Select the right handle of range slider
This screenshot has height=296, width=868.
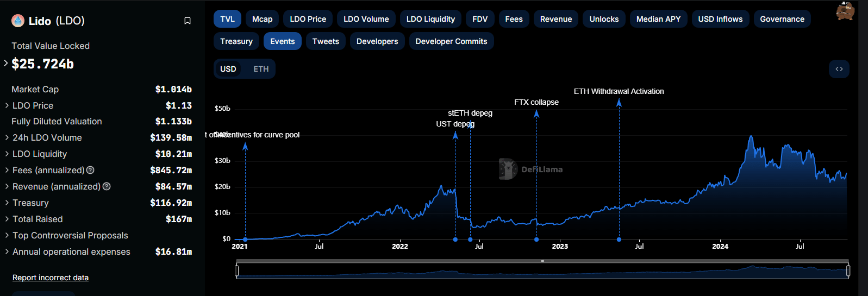[x=848, y=270]
